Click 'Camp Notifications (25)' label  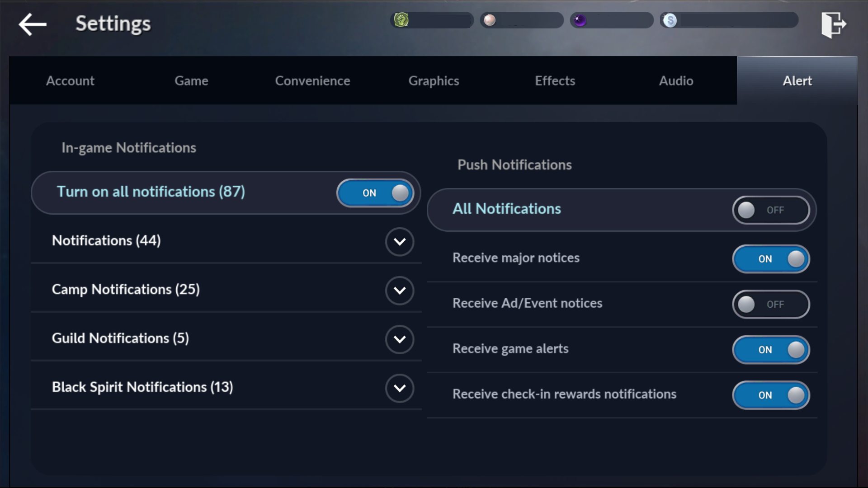(126, 290)
